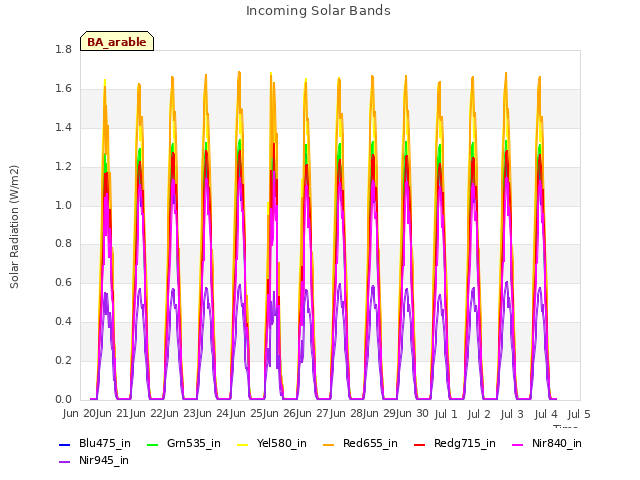Click the 1.8 y-axis tick label
This screenshot has height=480, width=640.
(63, 49)
